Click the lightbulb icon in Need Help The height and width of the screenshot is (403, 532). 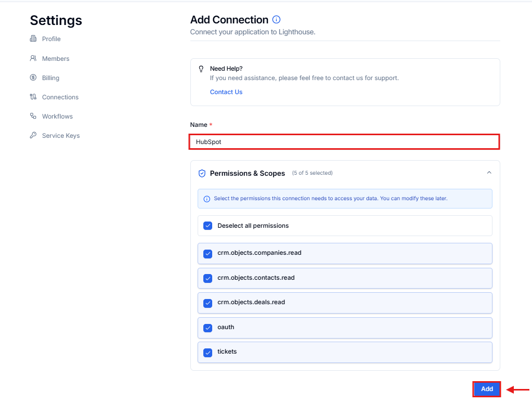tap(201, 69)
